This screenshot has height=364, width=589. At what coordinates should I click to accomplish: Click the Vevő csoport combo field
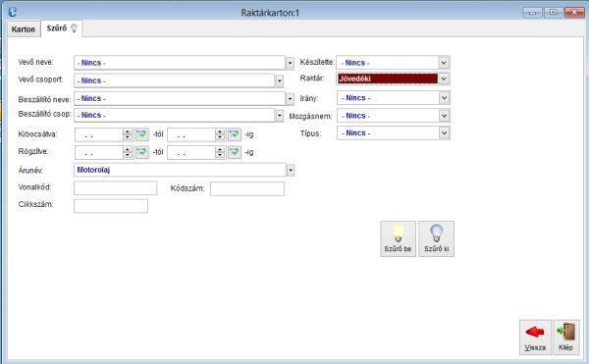(175, 80)
